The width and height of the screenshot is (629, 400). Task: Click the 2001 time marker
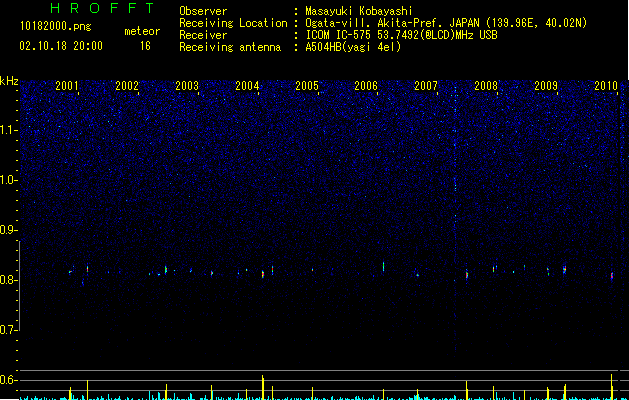point(67,85)
